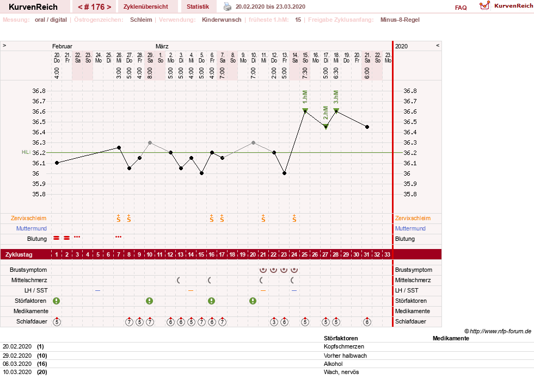
Task: Click Zervixschleim S+ symbol on cycle day 21
Action: [263, 218]
